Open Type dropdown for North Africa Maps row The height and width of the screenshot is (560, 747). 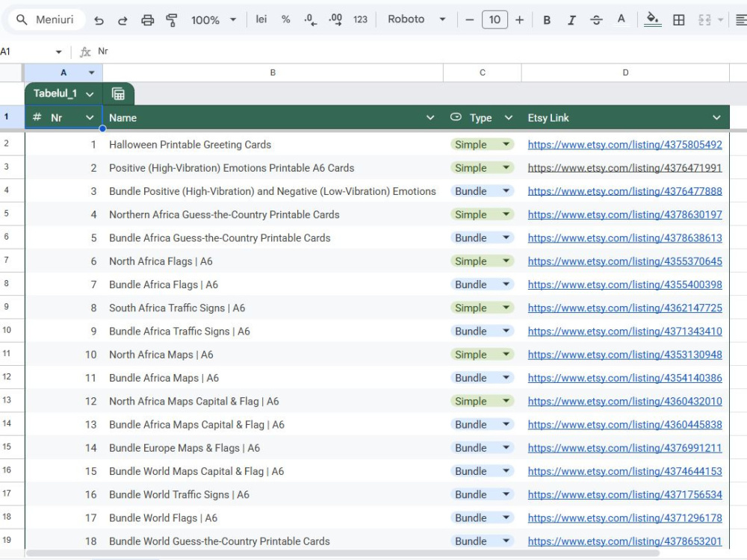(x=506, y=354)
